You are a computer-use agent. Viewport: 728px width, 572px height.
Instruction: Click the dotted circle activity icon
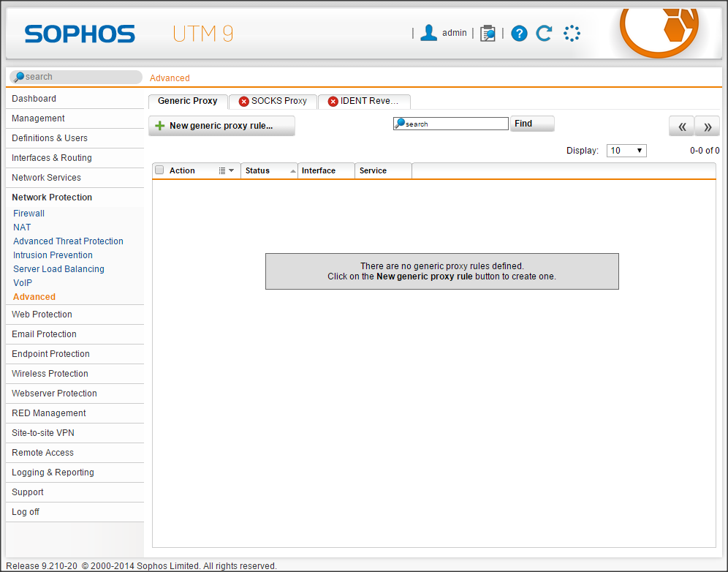572,33
